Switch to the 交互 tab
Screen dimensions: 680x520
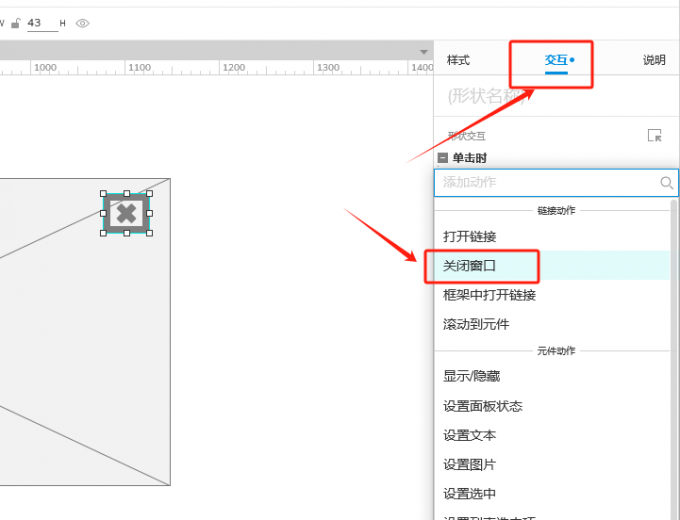pos(556,60)
